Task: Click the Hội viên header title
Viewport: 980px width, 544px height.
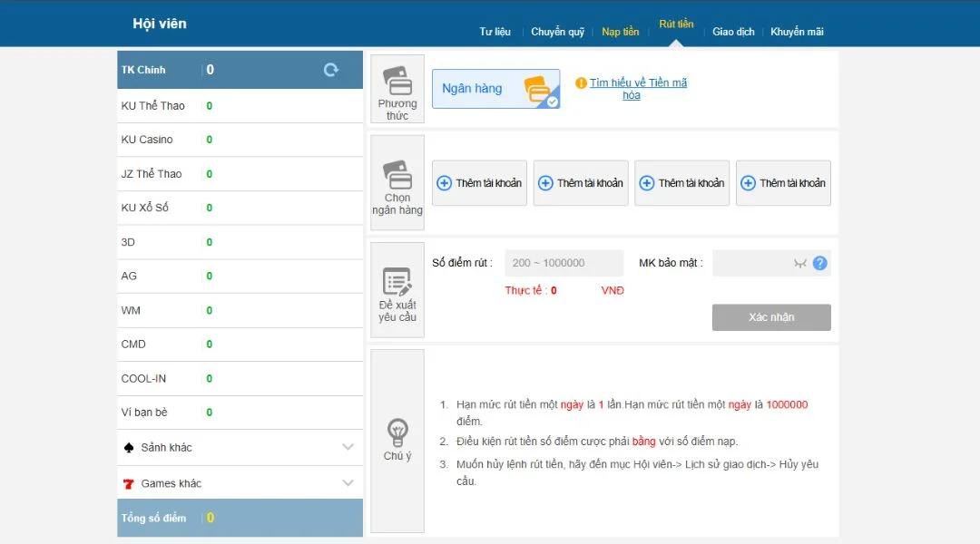Action: [x=160, y=24]
